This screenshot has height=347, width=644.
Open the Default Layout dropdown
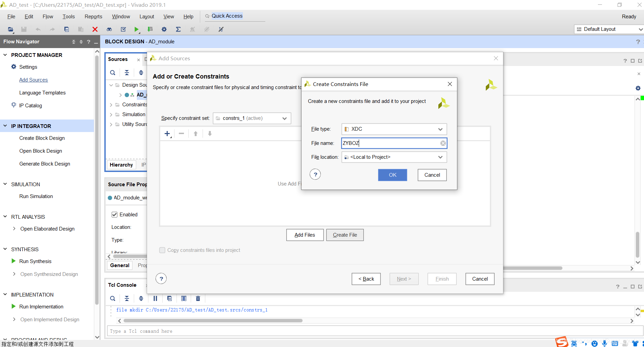pos(609,29)
